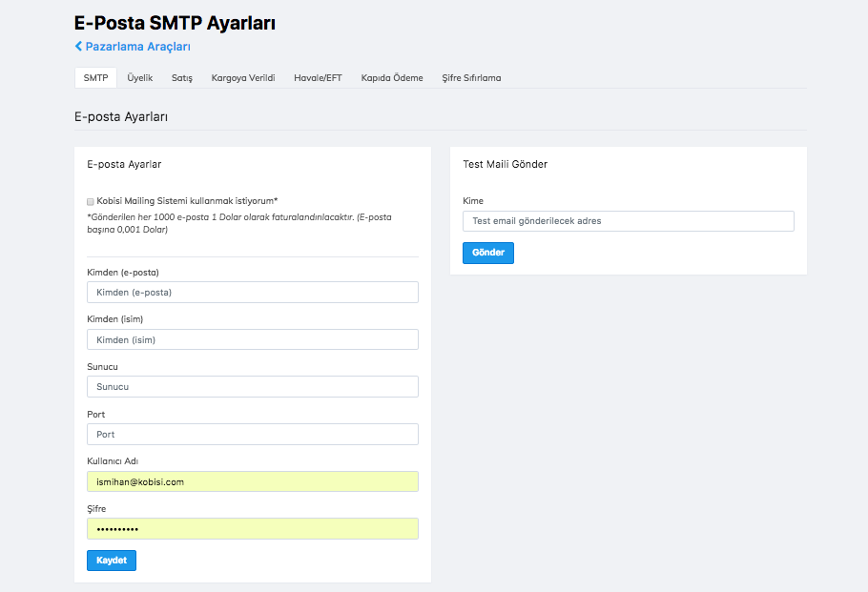Screen dimensions: 868x592
Task: Click the Kullanıcı Adı field with ismihan@kobisi.com
Action: tap(252, 481)
